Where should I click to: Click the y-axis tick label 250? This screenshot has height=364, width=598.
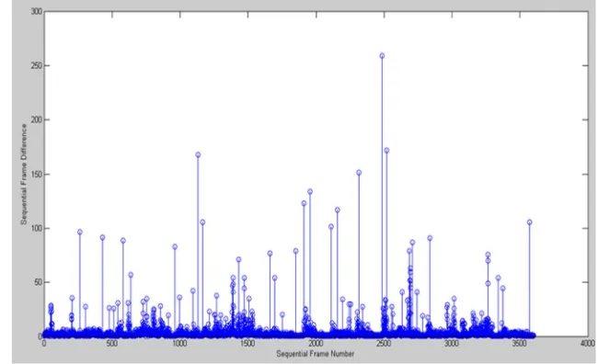pyautogui.click(x=36, y=65)
